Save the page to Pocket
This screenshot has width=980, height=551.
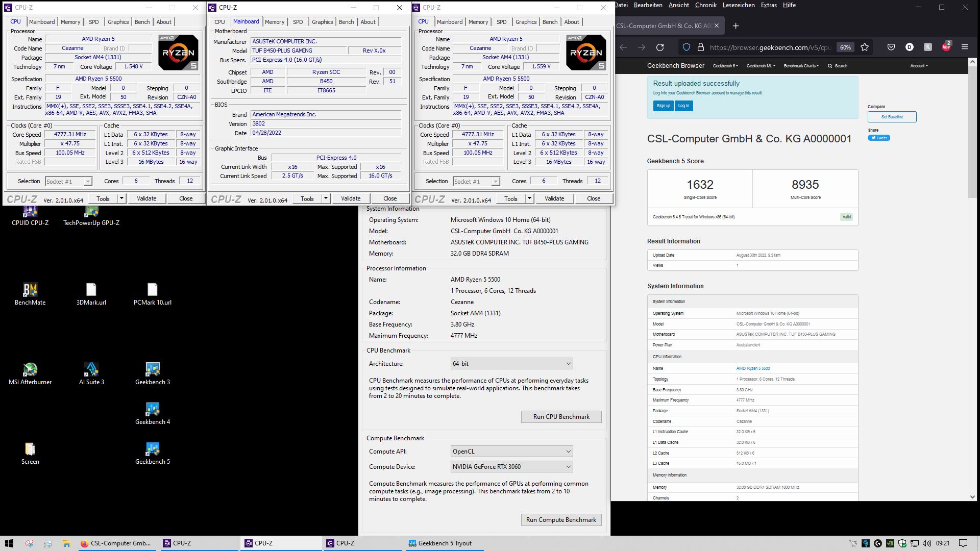pos(891,47)
